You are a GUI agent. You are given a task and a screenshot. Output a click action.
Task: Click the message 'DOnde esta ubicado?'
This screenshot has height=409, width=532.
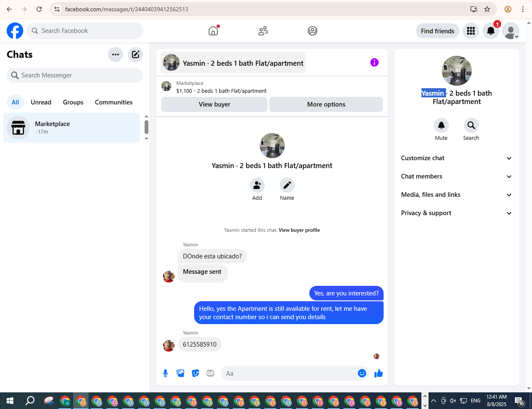pos(212,256)
